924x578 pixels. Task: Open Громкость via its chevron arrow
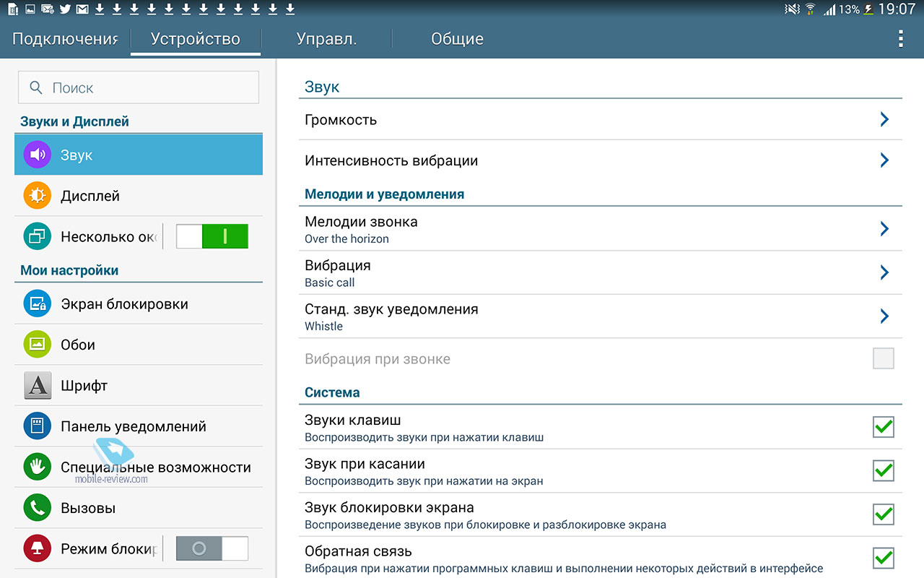tap(884, 119)
